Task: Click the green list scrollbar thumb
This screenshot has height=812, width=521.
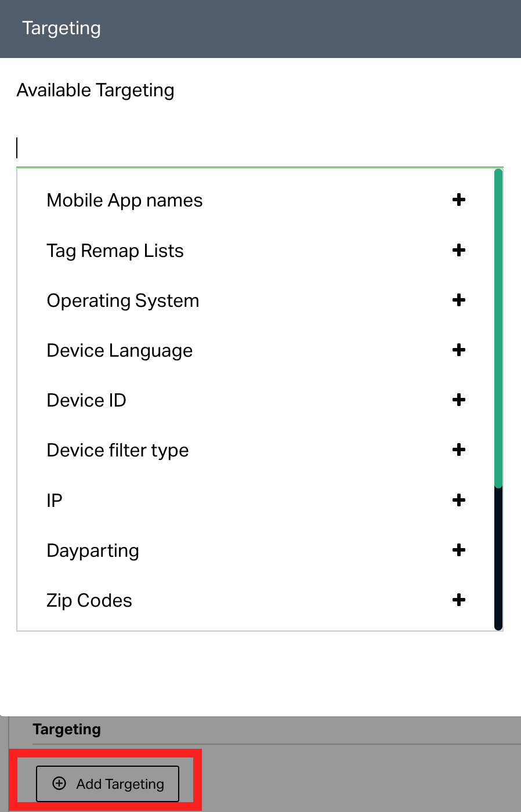Action: [498, 328]
